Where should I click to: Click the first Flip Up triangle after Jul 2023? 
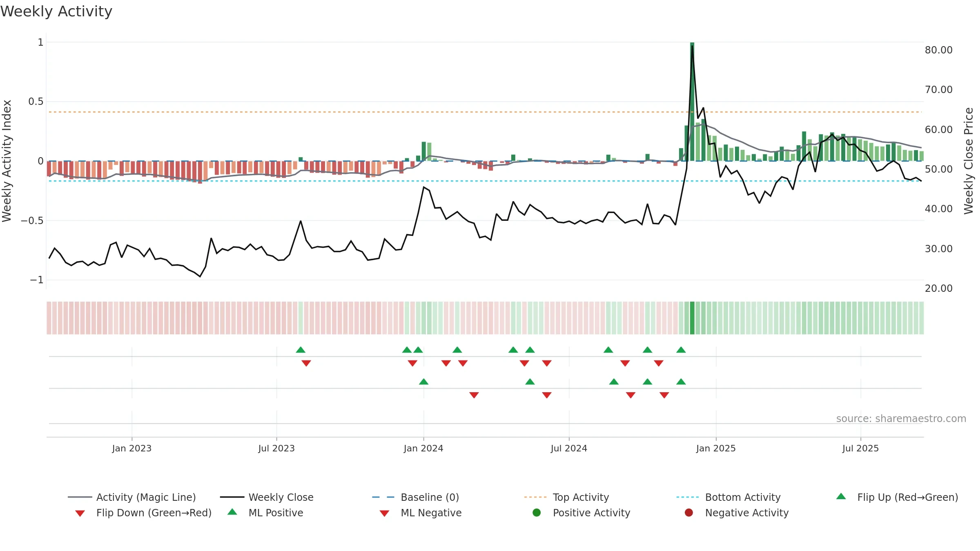tap(301, 350)
